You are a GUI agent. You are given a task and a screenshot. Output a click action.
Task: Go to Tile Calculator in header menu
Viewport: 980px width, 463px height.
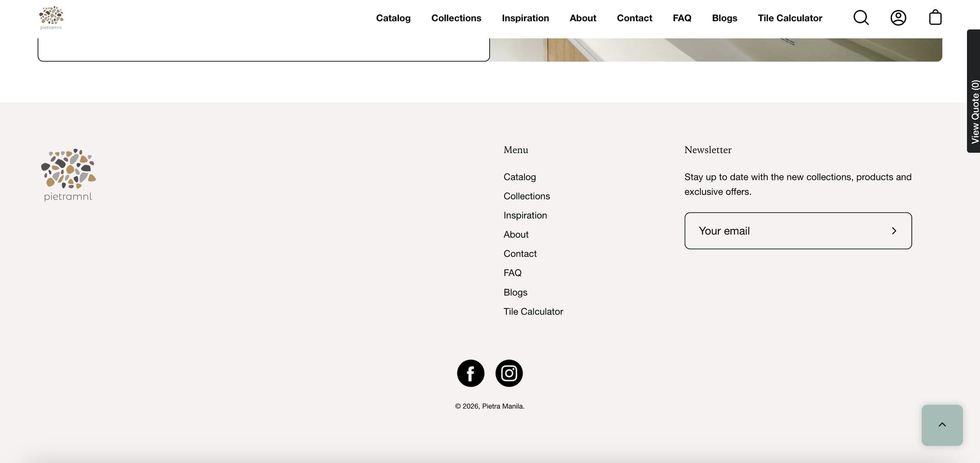[790, 18]
